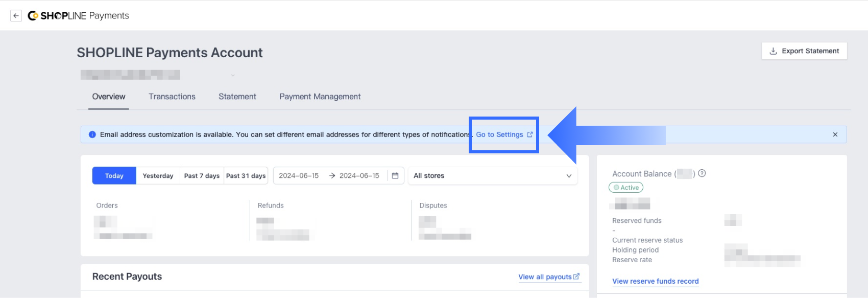The image size is (868, 298).
Task: Click the Account Balance help question icon
Action: 702,173
